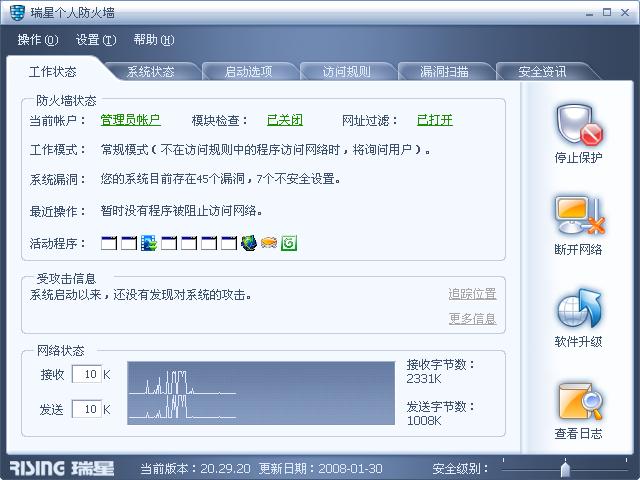Select the blue film-strip active program icon
The height and width of the screenshot is (480, 640).
pos(149,243)
